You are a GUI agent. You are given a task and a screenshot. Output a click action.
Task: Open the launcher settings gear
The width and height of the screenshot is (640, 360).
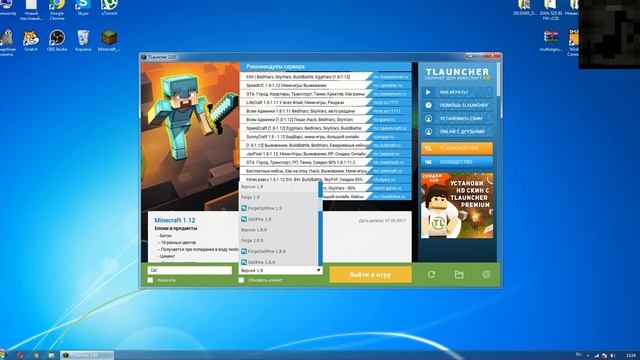coord(486,275)
